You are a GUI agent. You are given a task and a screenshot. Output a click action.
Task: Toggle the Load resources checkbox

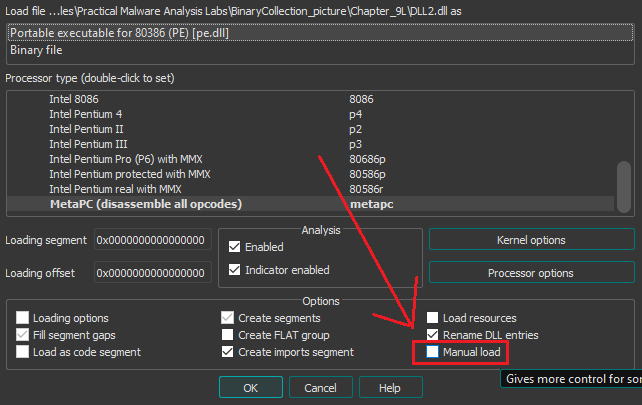point(433,317)
